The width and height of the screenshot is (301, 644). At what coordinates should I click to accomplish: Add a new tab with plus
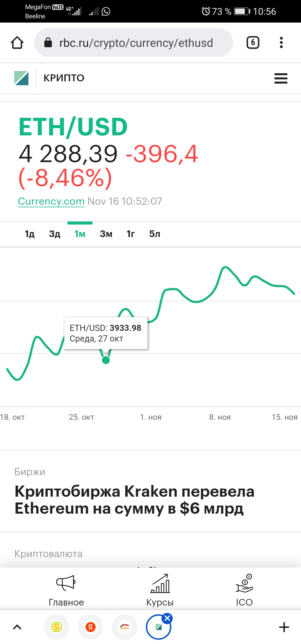284,627
